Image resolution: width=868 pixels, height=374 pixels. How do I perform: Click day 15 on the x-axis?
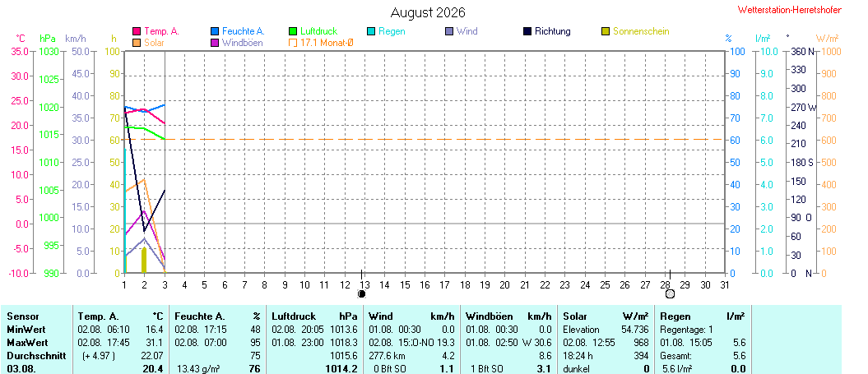[x=405, y=285]
